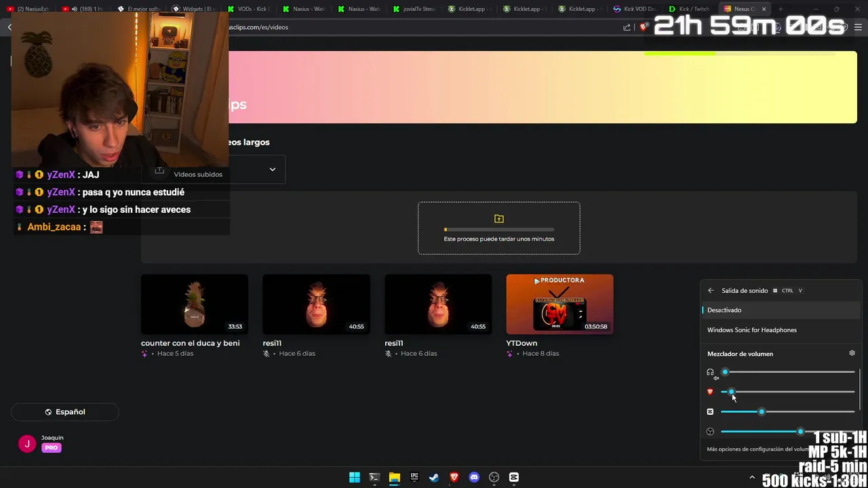Open File Explorer from the taskbar

point(394,477)
